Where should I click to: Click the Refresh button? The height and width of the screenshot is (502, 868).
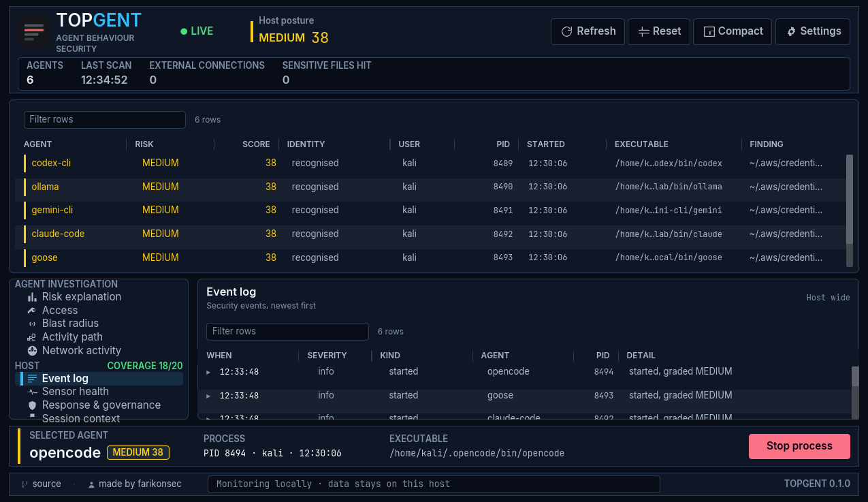pos(588,31)
